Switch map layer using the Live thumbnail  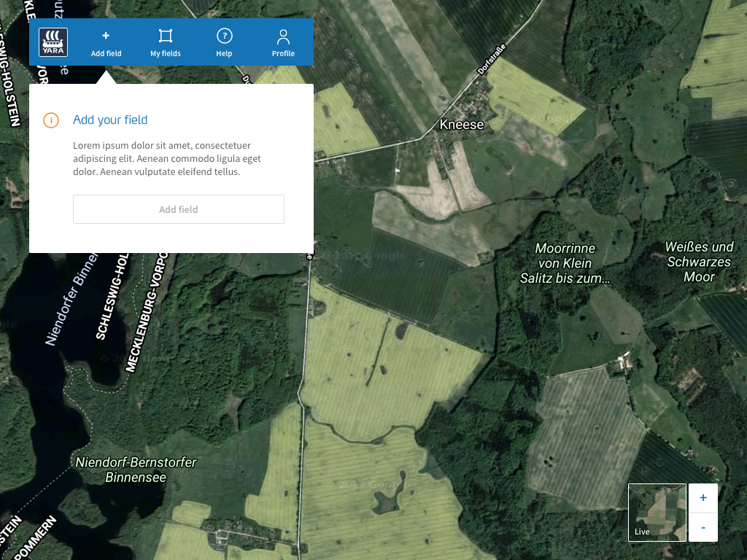(657, 512)
